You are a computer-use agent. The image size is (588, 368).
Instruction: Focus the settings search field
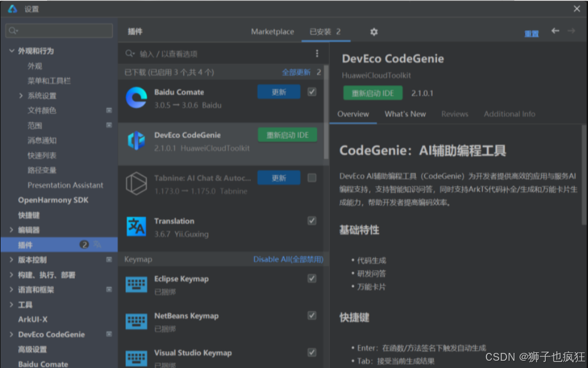(x=59, y=30)
